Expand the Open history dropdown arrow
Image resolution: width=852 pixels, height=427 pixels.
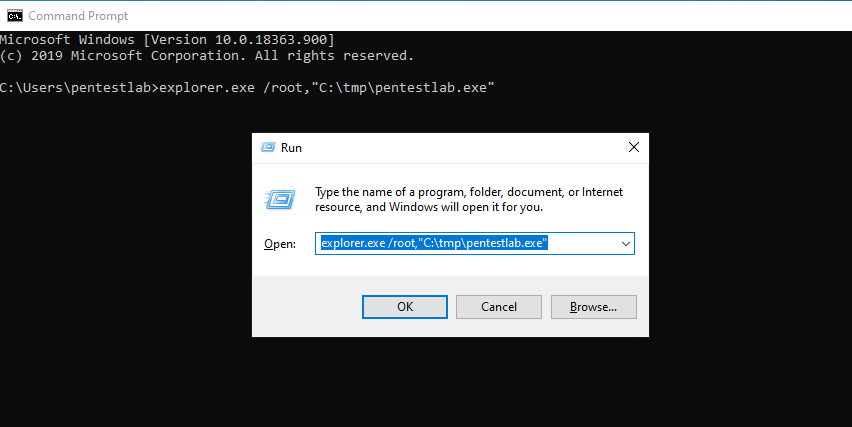625,243
